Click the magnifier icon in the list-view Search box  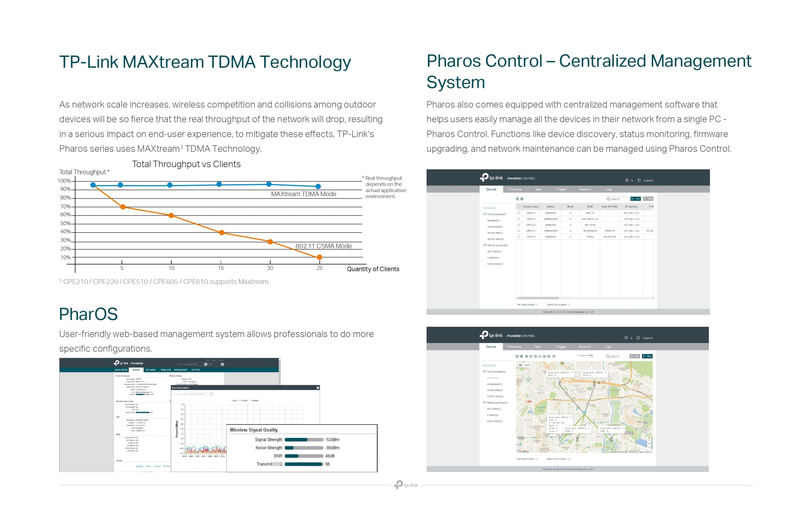(x=609, y=199)
